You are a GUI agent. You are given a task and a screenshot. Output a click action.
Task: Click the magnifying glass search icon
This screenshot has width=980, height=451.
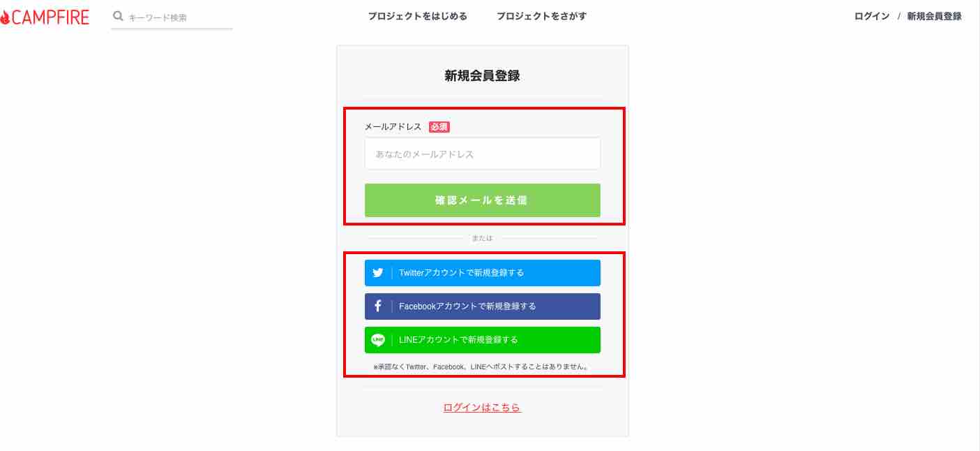point(118,16)
